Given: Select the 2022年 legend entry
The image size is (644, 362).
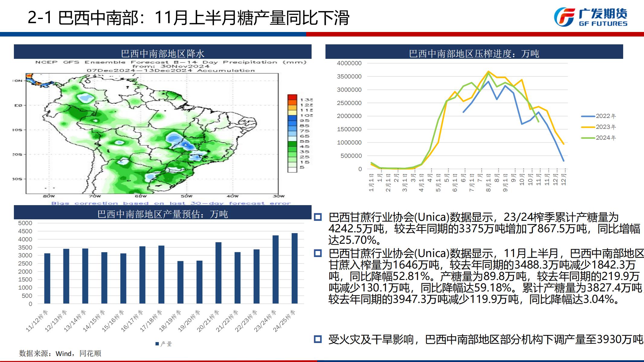Looking at the screenshot, I should (598, 116).
